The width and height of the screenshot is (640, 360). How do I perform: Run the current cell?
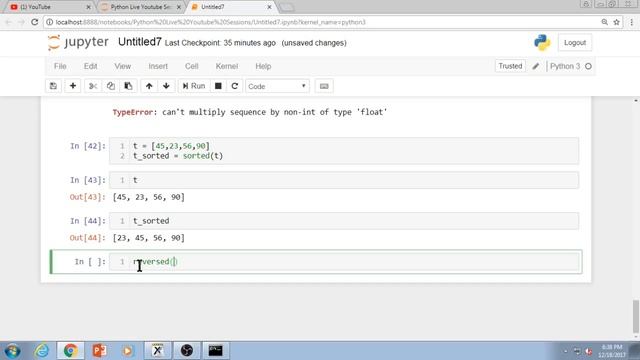point(194,86)
